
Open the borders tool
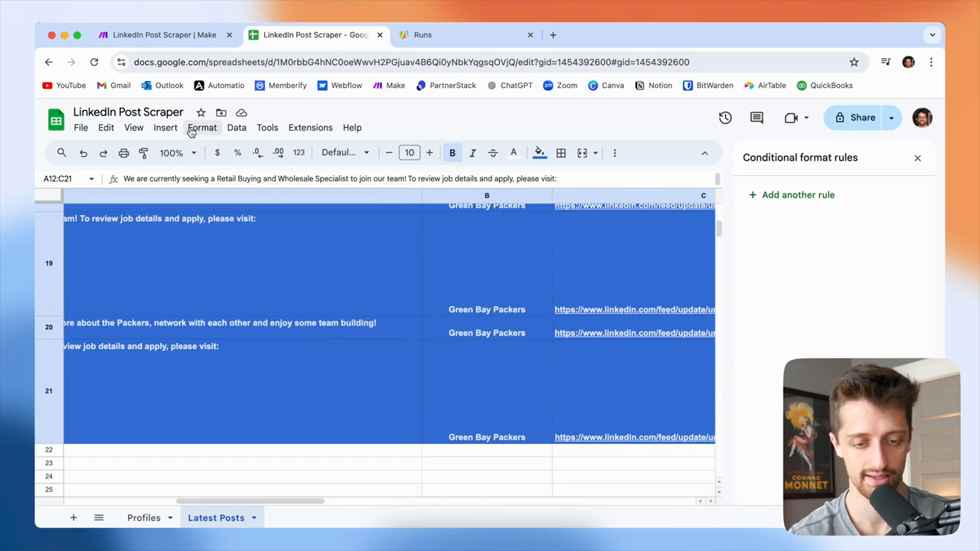pos(561,153)
